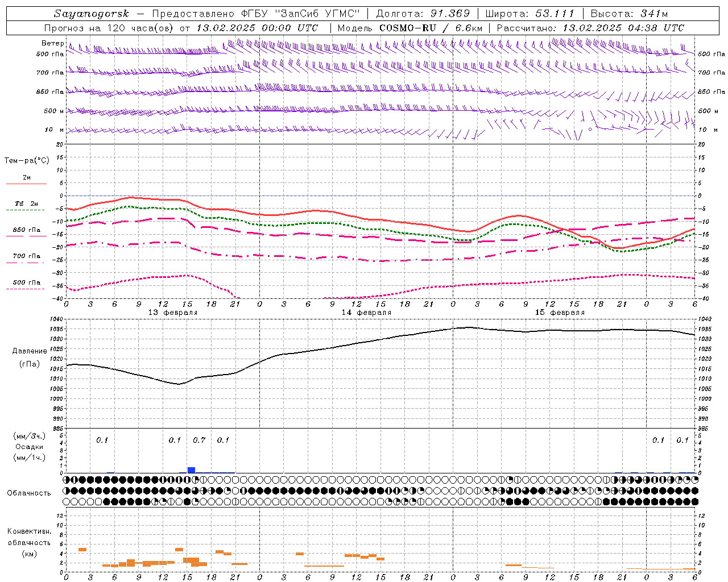Screen dimensions: 728x582
Task: Select the 'ЗапСиб УГМС' provider text
Action: point(317,14)
